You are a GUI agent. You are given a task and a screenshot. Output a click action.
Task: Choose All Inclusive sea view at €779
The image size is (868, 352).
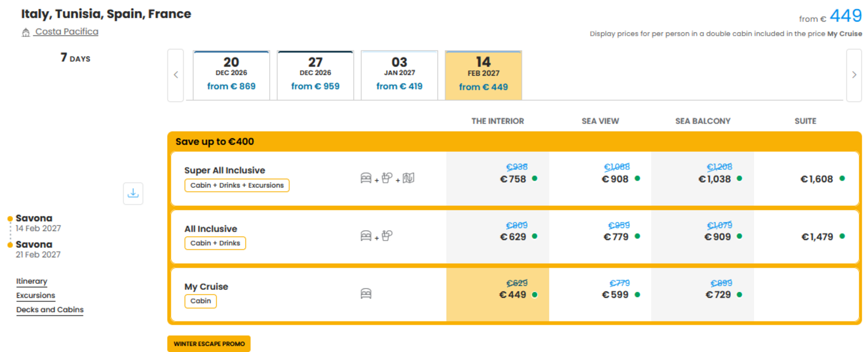(600, 237)
